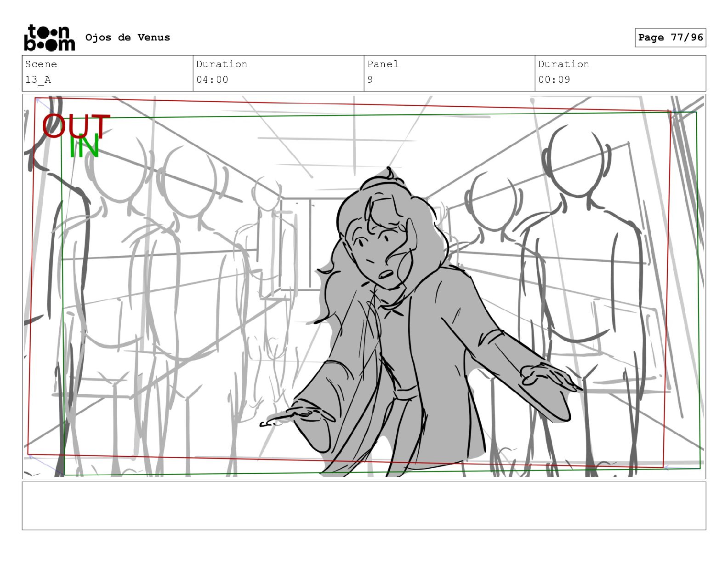This screenshot has height=563, width=728.
Task: Click the red 'OUT' camera label
Action: [76, 126]
